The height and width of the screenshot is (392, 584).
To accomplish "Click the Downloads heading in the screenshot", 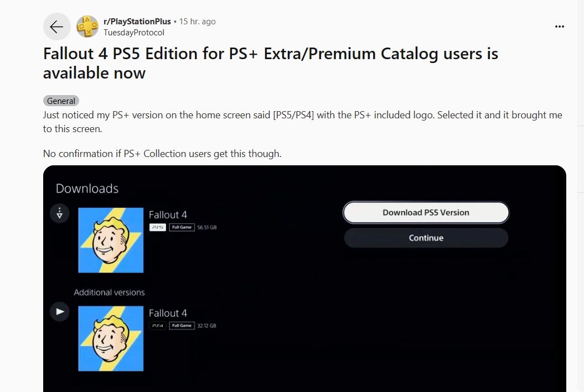I will (x=86, y=189).
